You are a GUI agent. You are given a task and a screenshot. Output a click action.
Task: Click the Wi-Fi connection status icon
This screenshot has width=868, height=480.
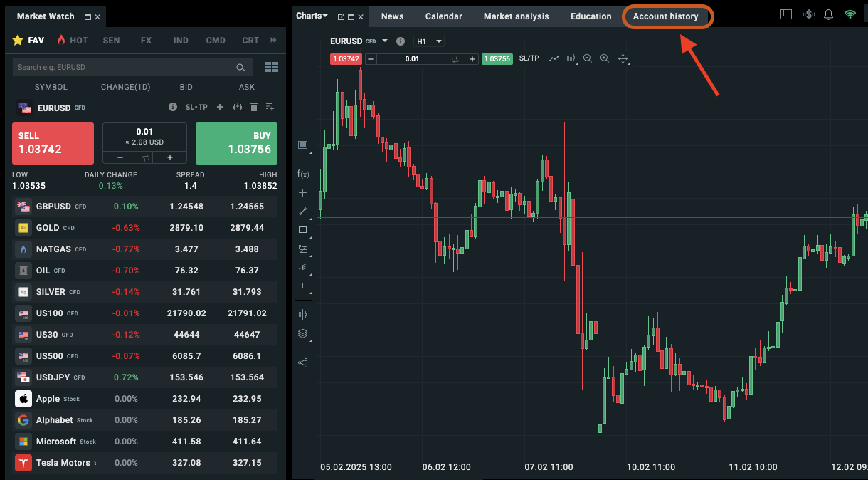pyautogui.click(x=850, y=14)
